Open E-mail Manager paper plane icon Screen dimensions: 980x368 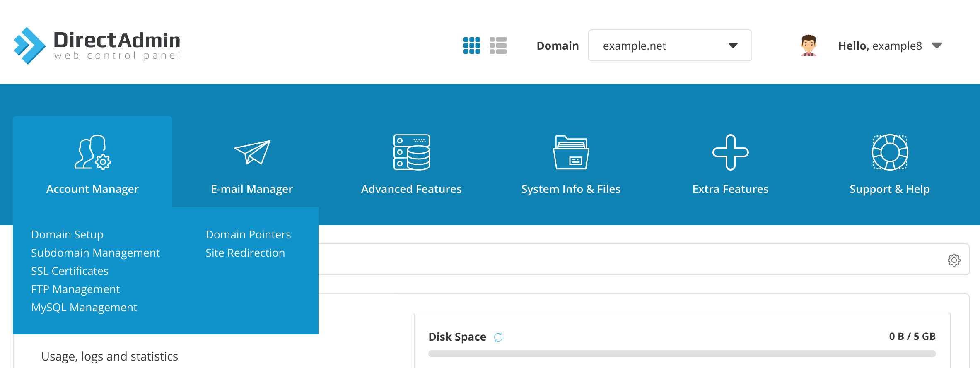point(252,152)
